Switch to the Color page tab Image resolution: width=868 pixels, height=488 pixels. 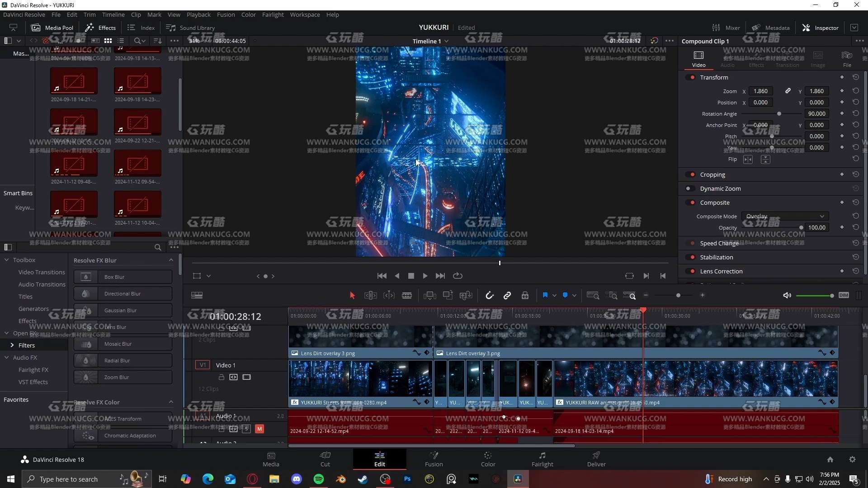click(x=488, y=459)
